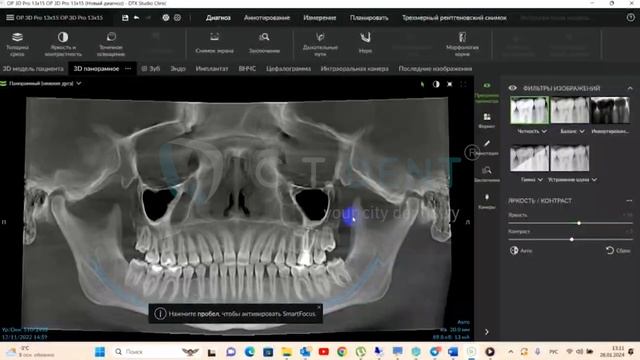This screenshot has height=360, width=640.
Task: Click the second round target icon in top bar
Action: point(178,18)
